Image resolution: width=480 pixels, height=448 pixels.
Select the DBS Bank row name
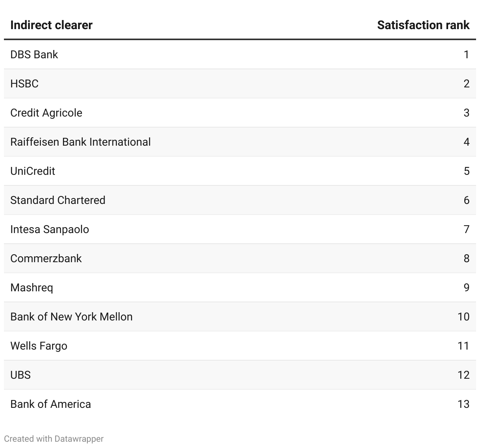[34, 54]
